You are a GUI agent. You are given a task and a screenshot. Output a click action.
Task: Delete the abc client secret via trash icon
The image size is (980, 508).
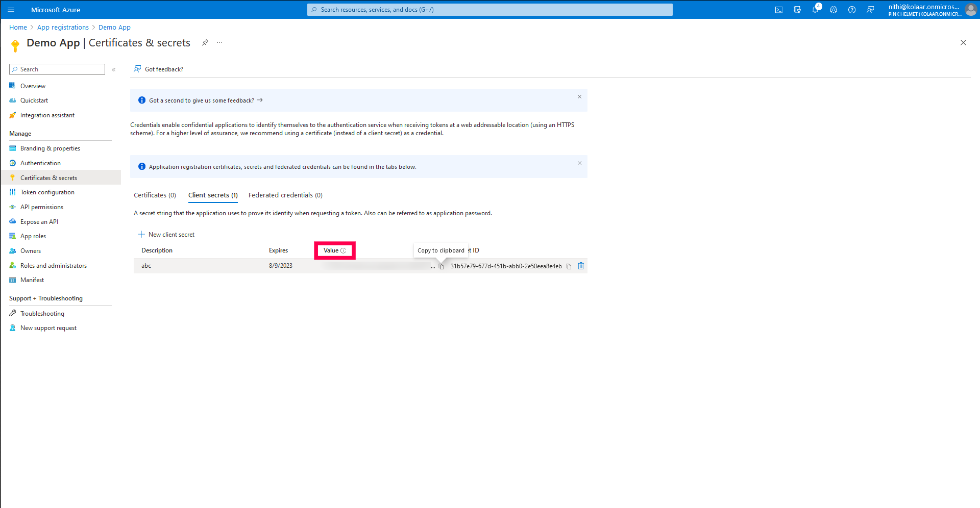pyautogui.click(x=580, y=266)
